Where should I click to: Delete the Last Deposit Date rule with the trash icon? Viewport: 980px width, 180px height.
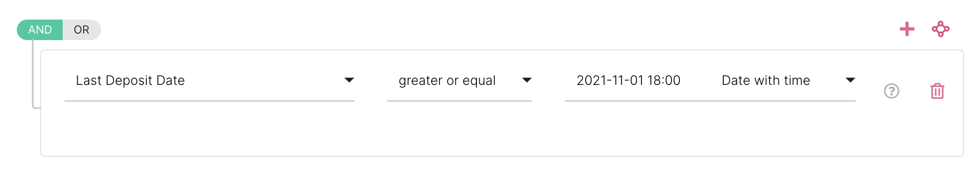tap(937, 91)
